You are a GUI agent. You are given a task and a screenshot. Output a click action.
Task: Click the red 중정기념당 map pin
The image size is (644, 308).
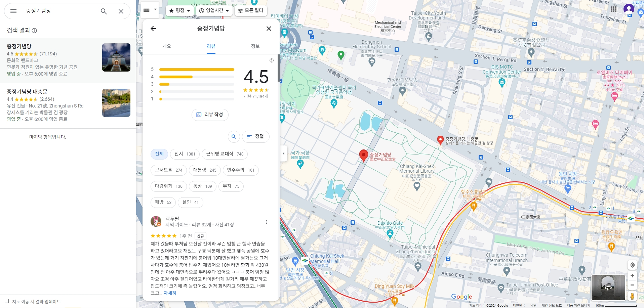pos(363,156)
